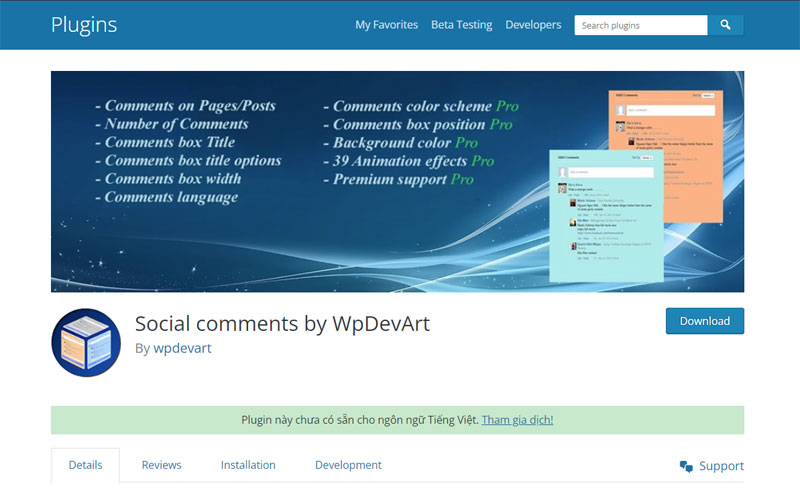Click the 'Comments on Pages/Posts' banner text
Image resolution: width=800 pixels, height=500 pixels.
(185, 106)
